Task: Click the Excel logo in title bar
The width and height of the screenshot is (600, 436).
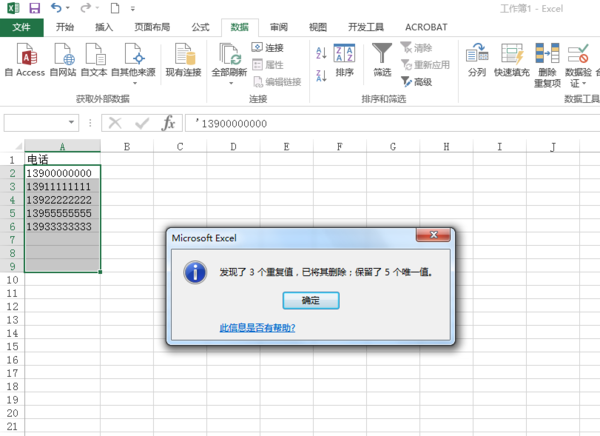Action: [x=13, y=8]
